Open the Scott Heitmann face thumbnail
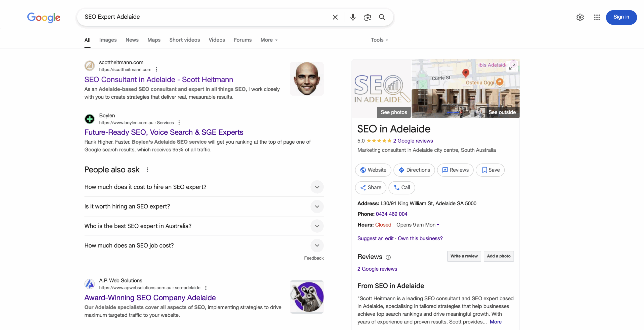 point(307,79)
